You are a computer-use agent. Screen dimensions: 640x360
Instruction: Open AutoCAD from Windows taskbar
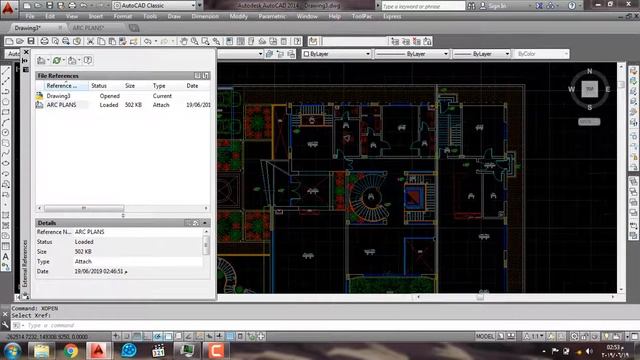[98, 351]
